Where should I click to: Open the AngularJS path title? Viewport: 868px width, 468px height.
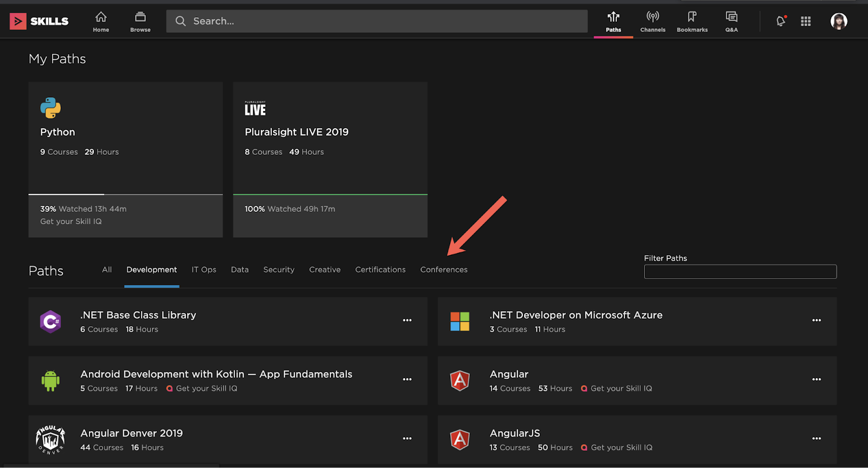point(515,433)
